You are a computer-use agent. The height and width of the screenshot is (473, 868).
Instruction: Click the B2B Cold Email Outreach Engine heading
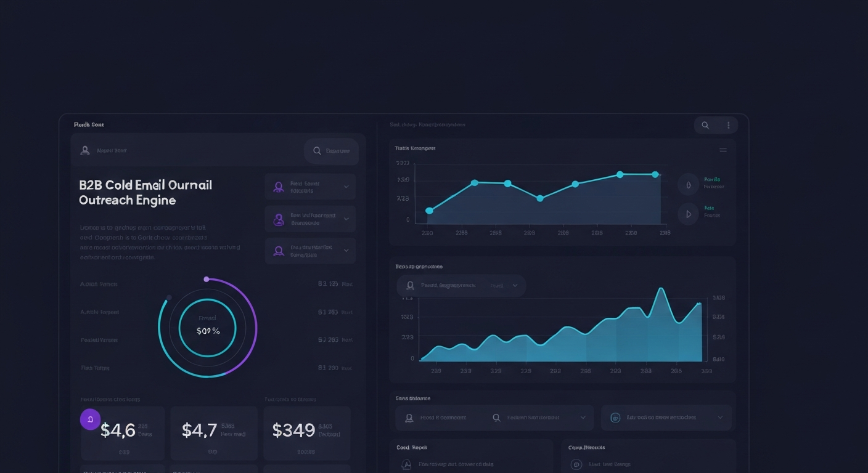point(145,193)
